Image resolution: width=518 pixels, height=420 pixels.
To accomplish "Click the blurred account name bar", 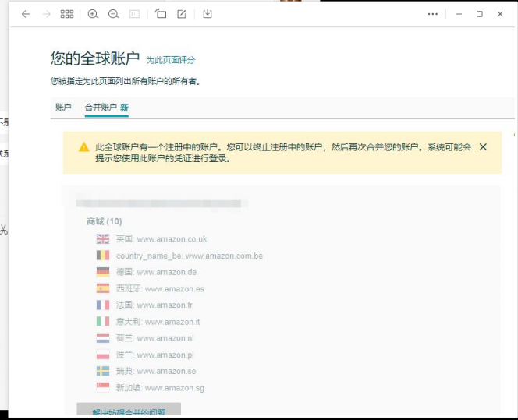I will click(x=162, y=203).
